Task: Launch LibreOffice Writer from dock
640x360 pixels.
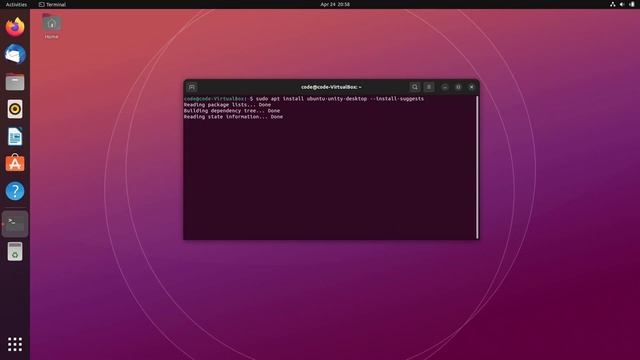Action: (15, 136)
